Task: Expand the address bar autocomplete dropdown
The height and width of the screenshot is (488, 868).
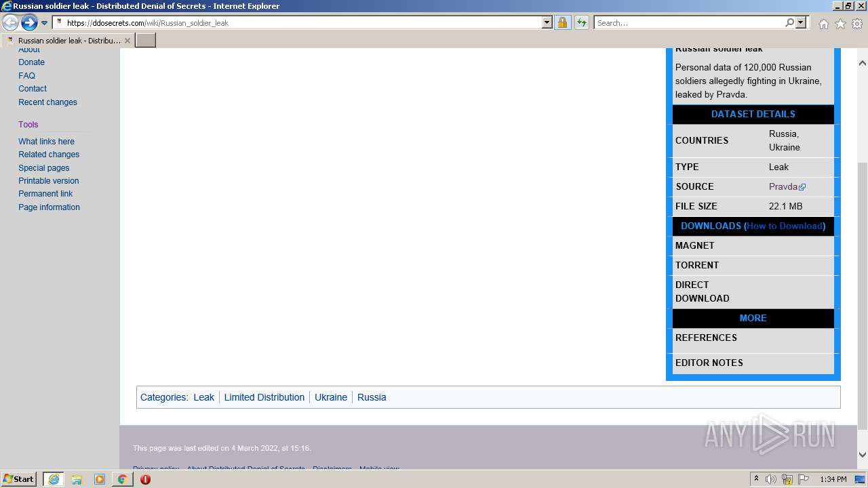Action: [x=547, y=22]
